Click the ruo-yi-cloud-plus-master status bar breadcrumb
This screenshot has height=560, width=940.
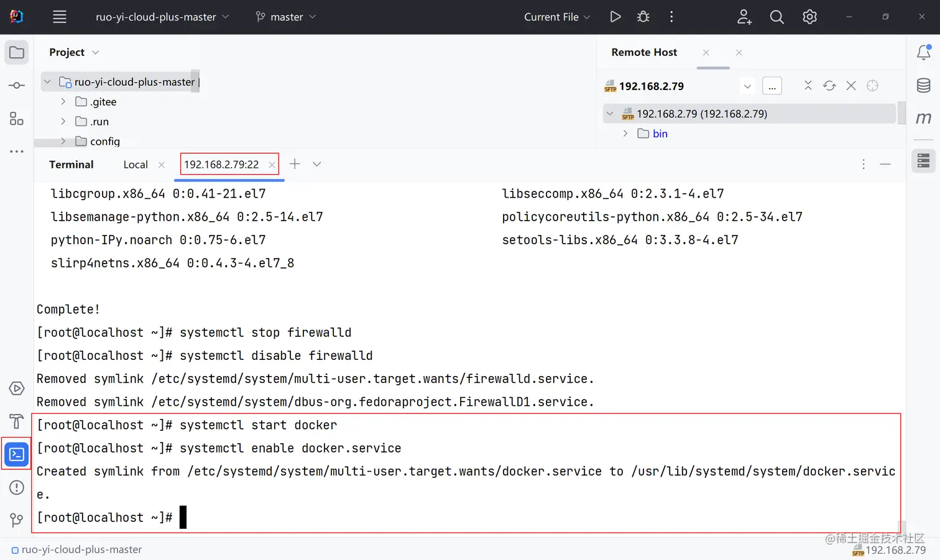[x=76, y=549]
